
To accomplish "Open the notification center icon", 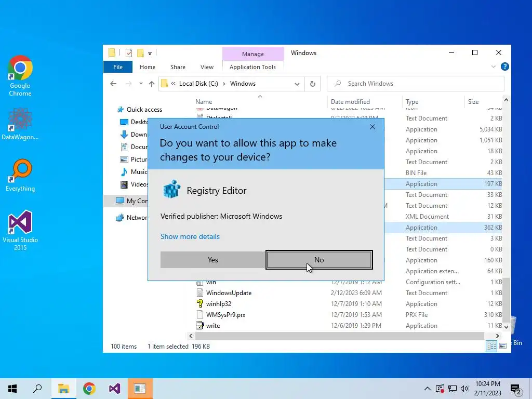I will coord(516,389).
